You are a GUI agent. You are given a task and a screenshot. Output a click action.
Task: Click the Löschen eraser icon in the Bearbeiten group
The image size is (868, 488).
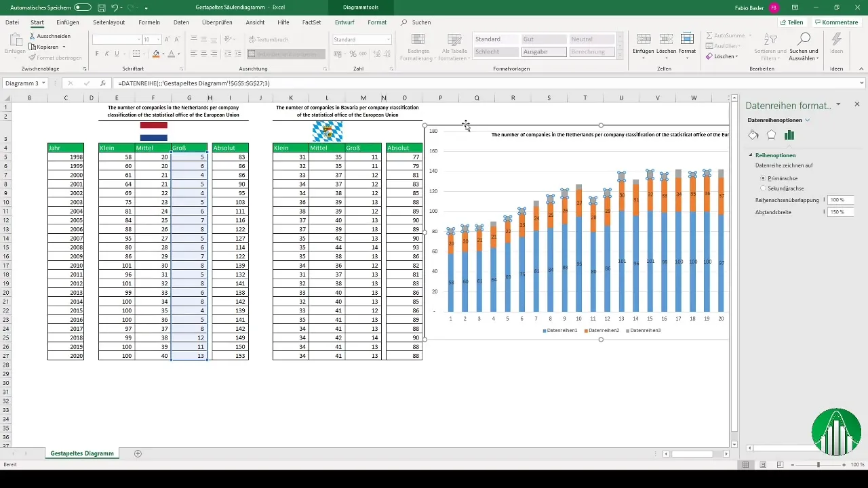[x=709, y=56]
